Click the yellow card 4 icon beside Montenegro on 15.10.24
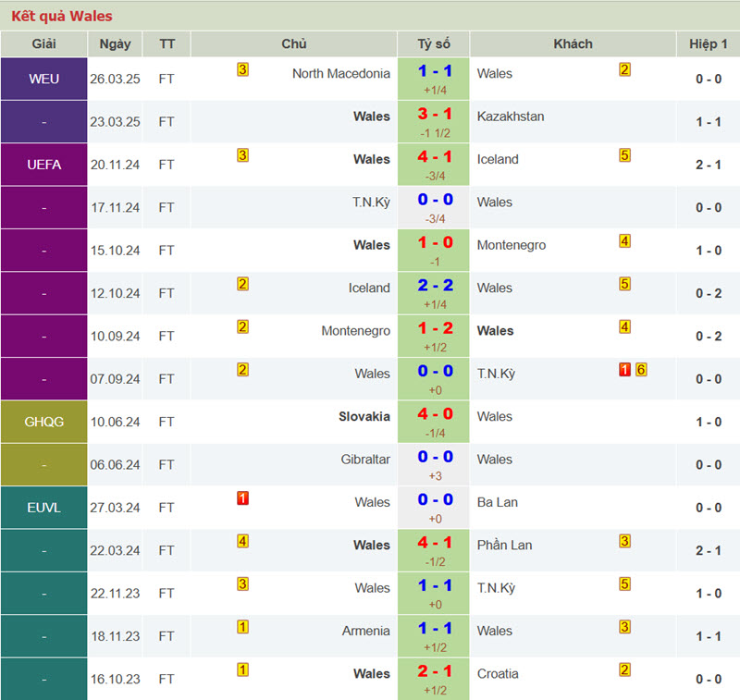Viewport: 740px width, 700px height. [624, 241]
